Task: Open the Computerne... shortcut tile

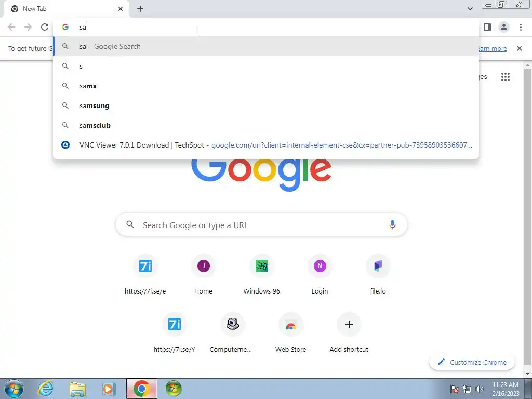Action: tap(232, 333)
